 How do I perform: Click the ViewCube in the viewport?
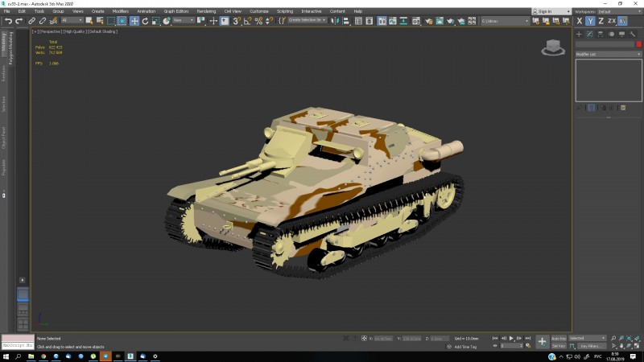pyautogui.click(x=553, y=47)
